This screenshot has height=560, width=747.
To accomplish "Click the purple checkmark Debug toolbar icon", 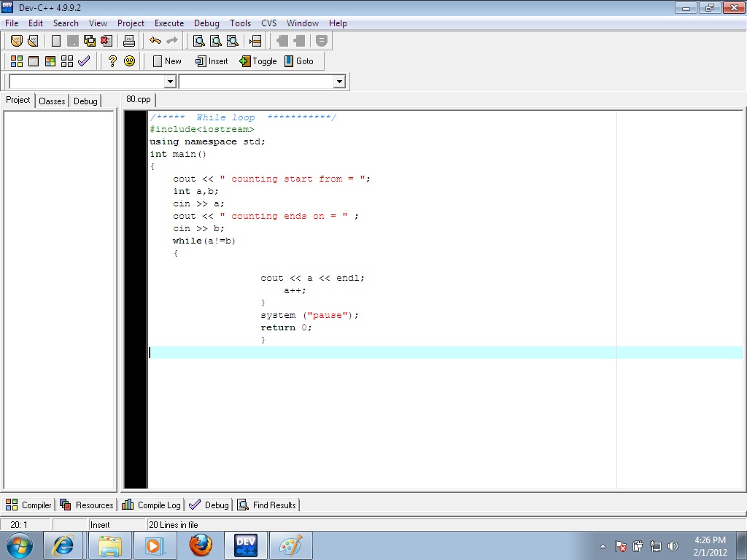I will pyautogui.click(x=84, y=61).
